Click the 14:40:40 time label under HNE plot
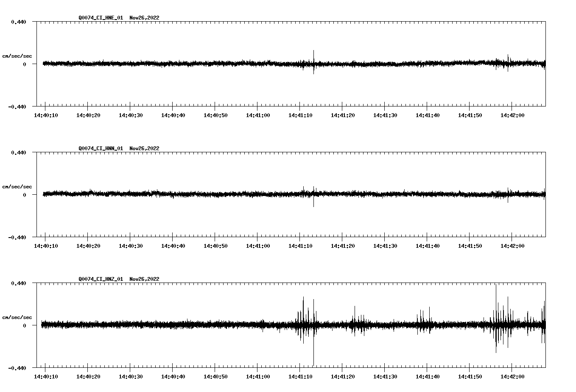This screenshot has height=392, width=576. click(x=173, y=115)
